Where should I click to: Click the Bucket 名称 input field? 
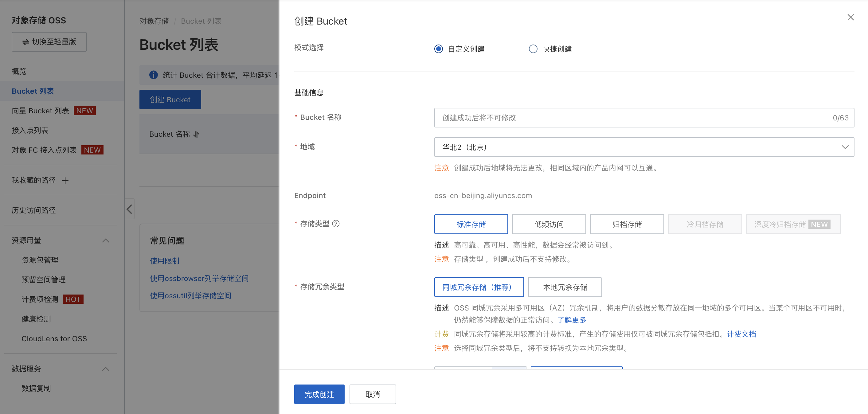click(633, 118)
